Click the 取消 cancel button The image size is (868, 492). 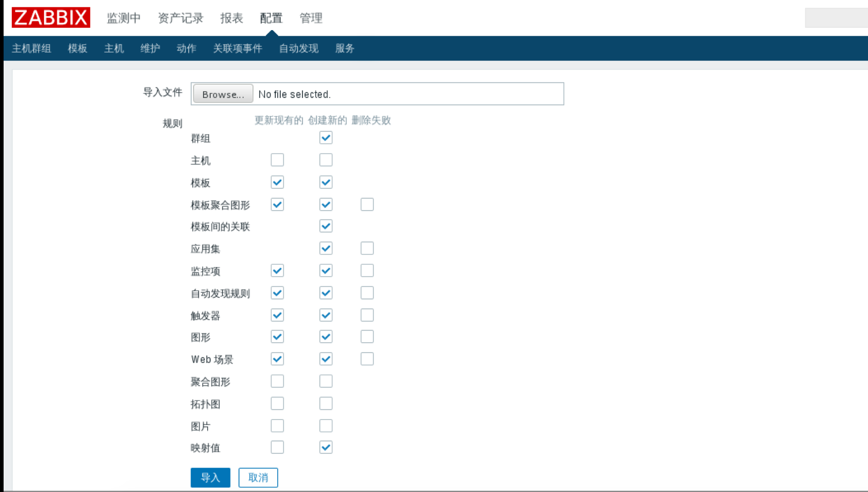258,477
